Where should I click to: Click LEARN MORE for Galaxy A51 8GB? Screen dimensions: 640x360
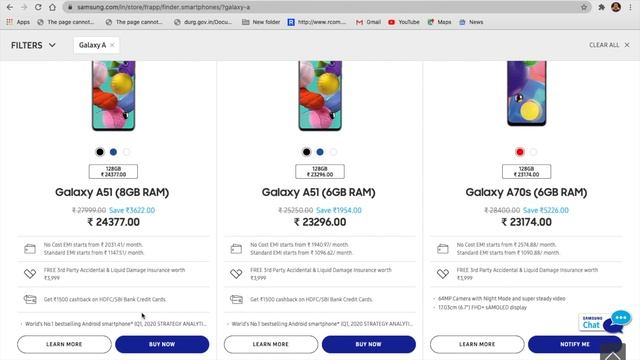[64, 344]
